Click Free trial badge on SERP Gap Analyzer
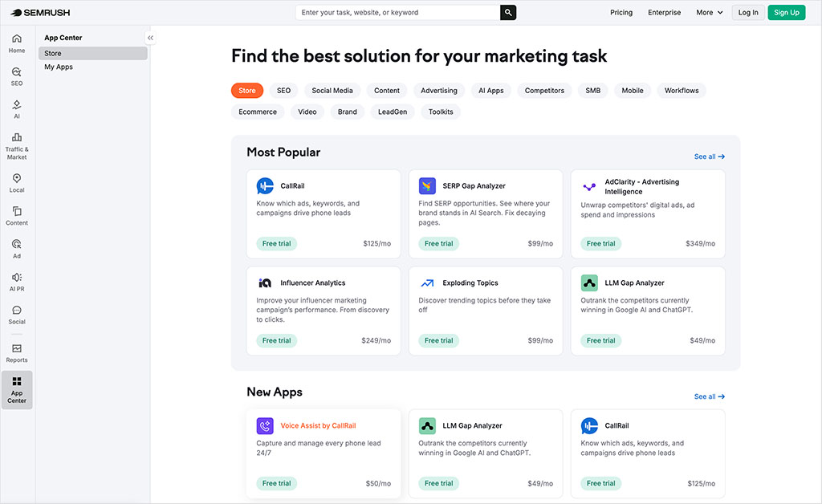This screenshot has height=504, width=822. click(x=439, y=244)
